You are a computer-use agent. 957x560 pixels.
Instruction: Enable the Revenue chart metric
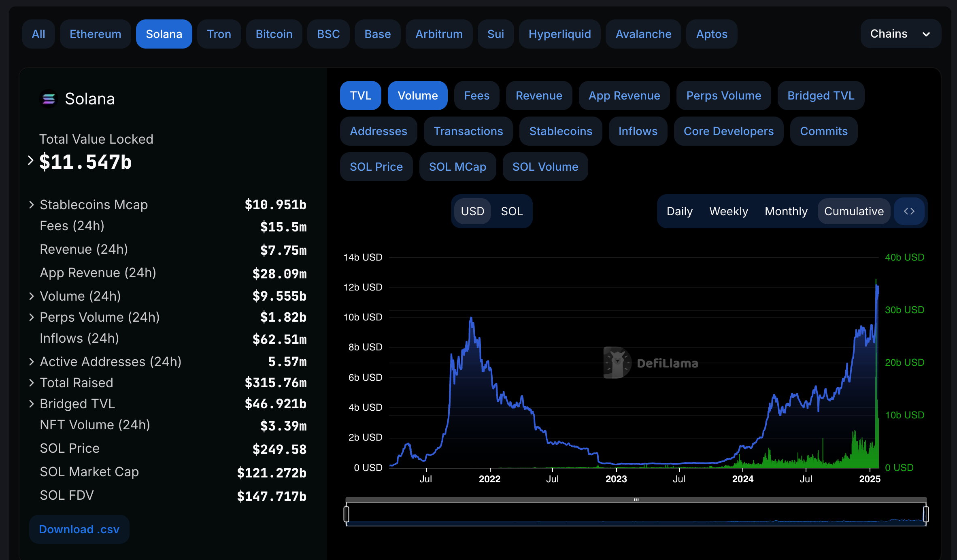click(539, 95)
